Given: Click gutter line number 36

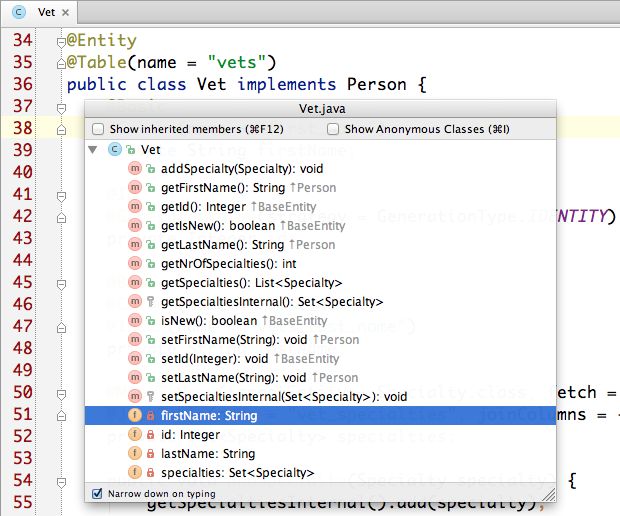Looking at the screenshot, I should pos(23,84).
